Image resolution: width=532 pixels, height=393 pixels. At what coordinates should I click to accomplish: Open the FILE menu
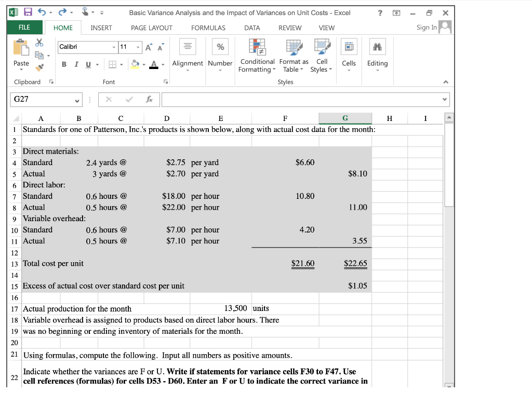(x=24, y=27)
